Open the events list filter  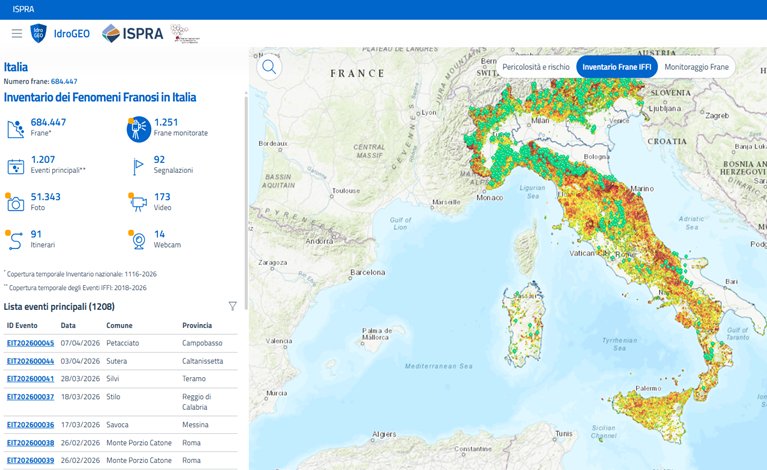pos(233,306)
